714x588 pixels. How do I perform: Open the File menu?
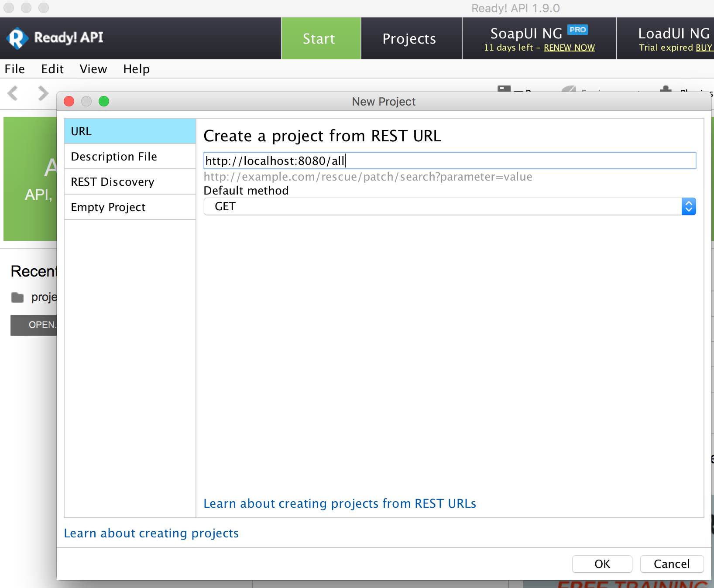click(15, 69)
